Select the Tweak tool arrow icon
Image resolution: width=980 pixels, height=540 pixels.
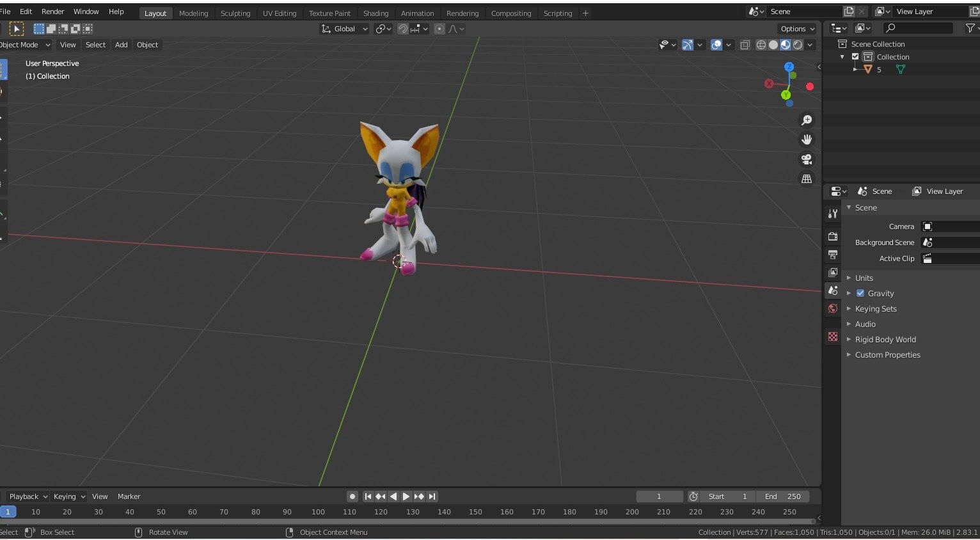[17, 29]
